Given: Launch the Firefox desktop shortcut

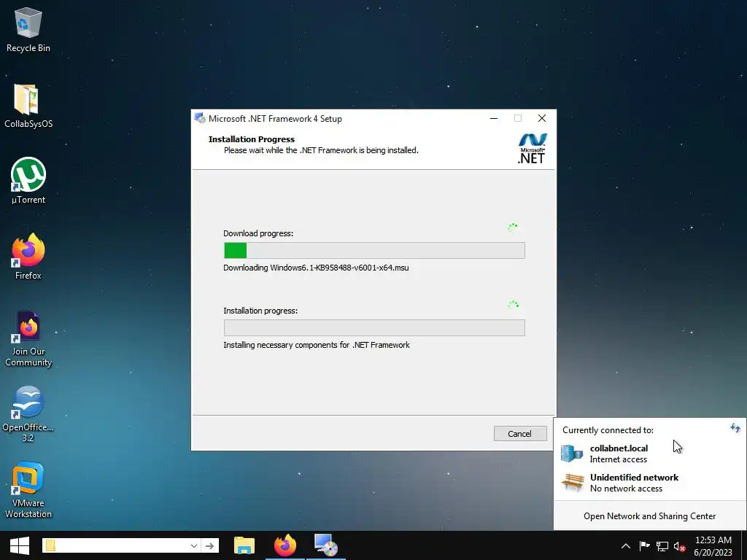Looking at the screenshot, I should tap(28, 257).
